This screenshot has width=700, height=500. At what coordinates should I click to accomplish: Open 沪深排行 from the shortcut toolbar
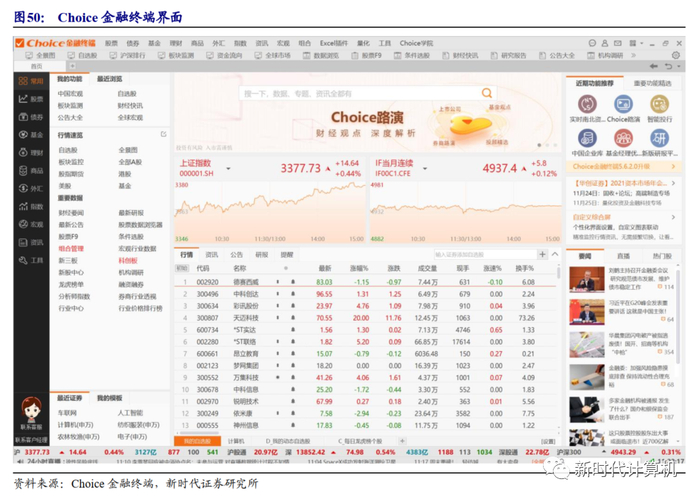128,55
